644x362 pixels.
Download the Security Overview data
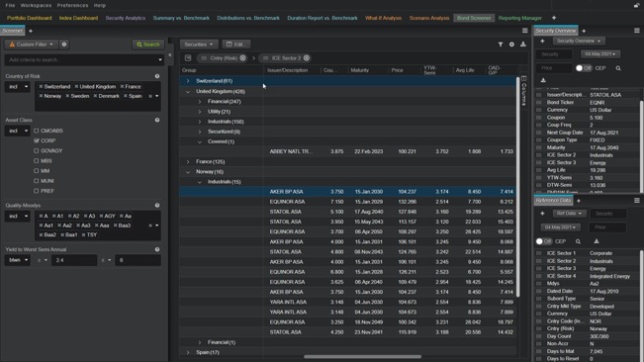click(x=543, y=80)
